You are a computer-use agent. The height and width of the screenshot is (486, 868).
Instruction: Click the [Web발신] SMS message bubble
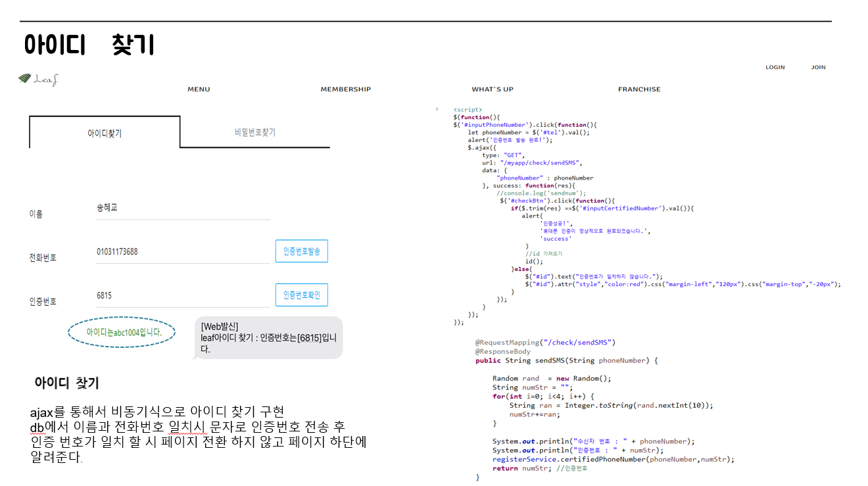tap(269, 337)
